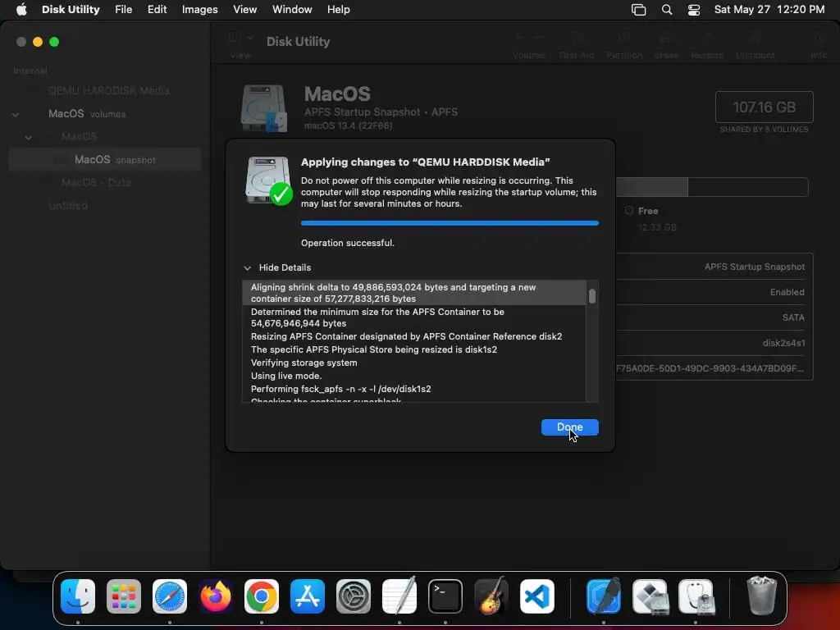Launch Visual Studio Code from the Dock
The image size is (840, 630).
[537, 596]
